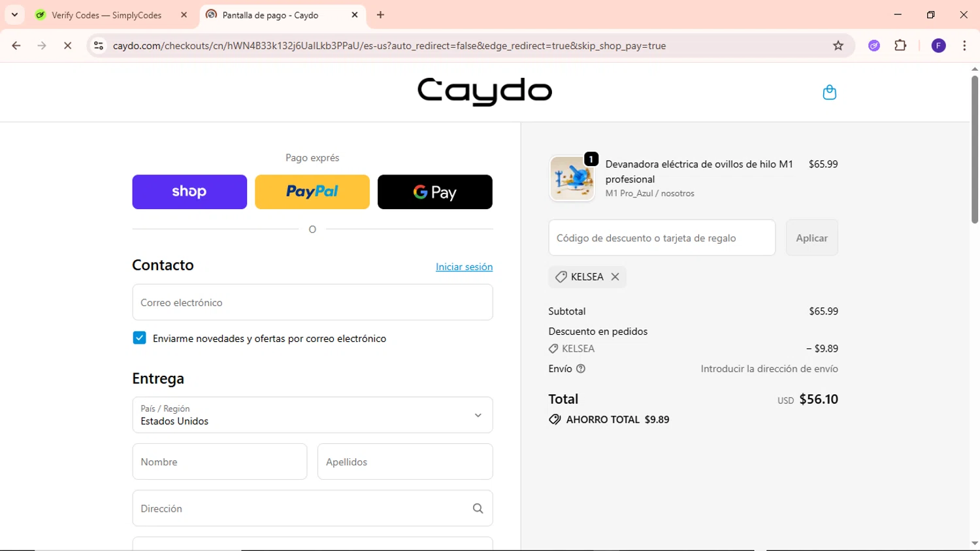Open shipping info help icon next to Envío

581,369
